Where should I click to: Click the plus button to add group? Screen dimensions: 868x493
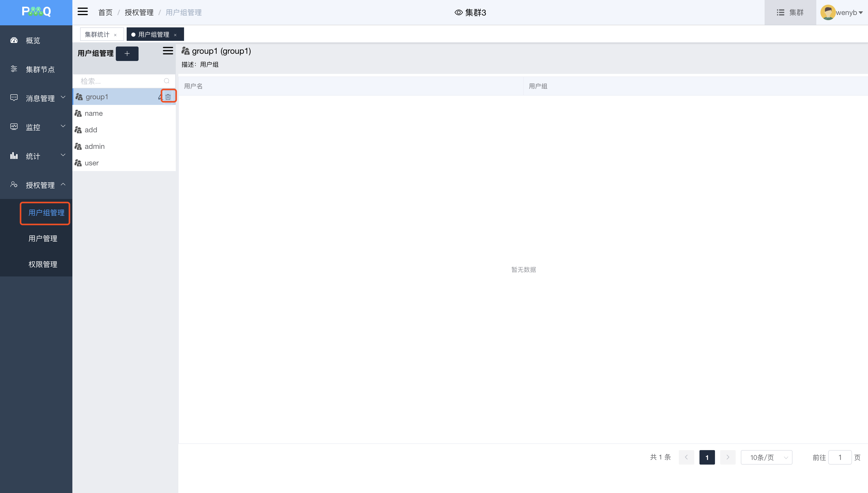pyautogui.click(x=127, y=53)
